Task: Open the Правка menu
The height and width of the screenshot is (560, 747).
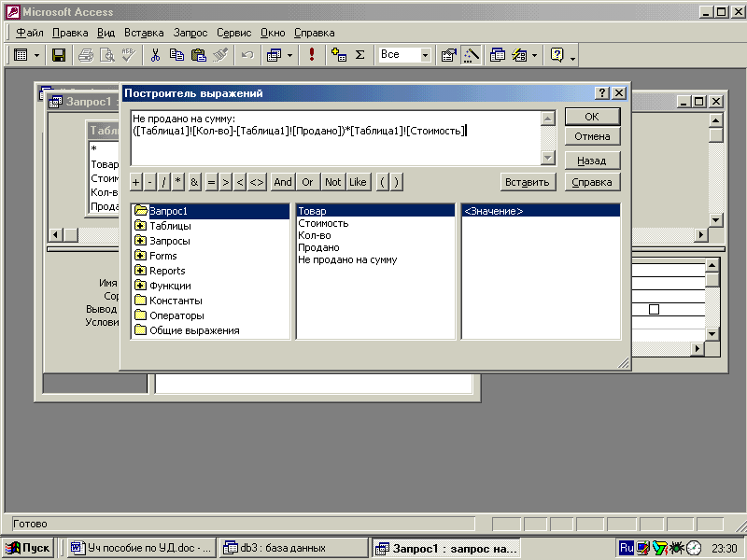Action: pyautogui.click(x=70, y=33)
